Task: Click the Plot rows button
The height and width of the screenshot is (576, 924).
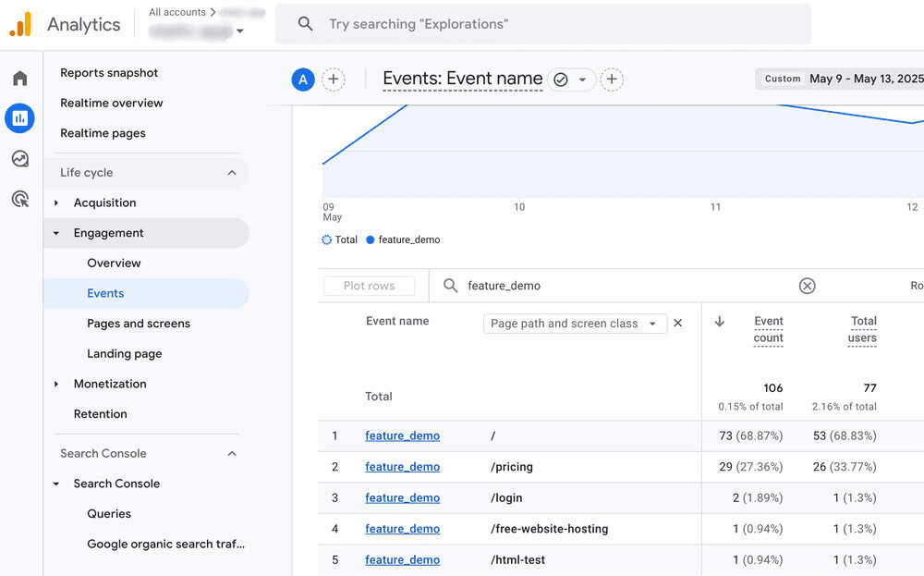Action: coord(369,286)
